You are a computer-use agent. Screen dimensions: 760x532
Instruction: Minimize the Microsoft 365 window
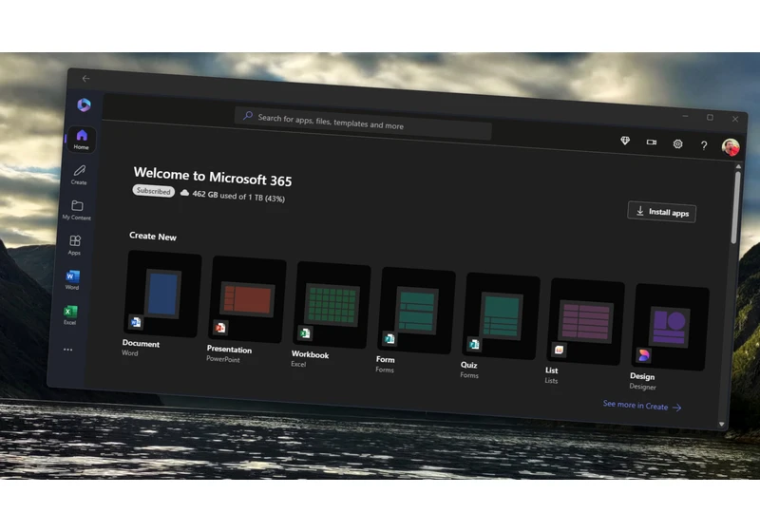pos(685,116)
